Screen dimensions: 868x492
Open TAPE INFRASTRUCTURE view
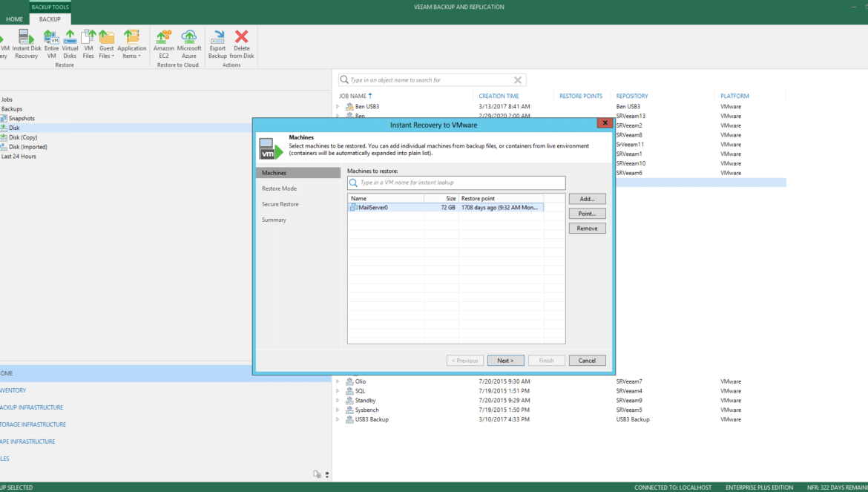point(27,442)
